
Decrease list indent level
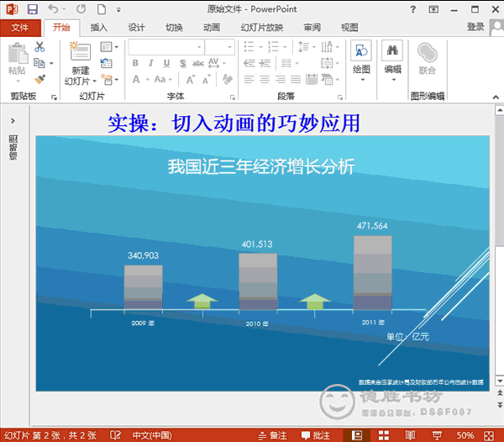(x=249, y=63)
